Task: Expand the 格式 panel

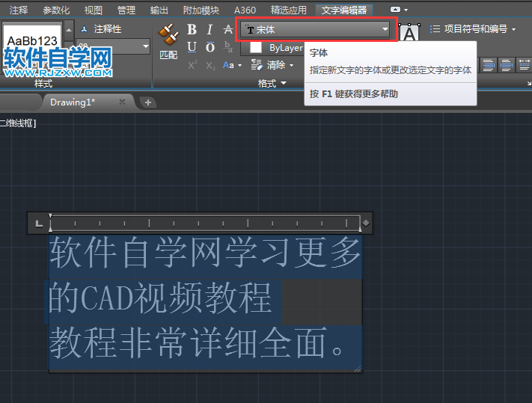Action: coord(272,83)
